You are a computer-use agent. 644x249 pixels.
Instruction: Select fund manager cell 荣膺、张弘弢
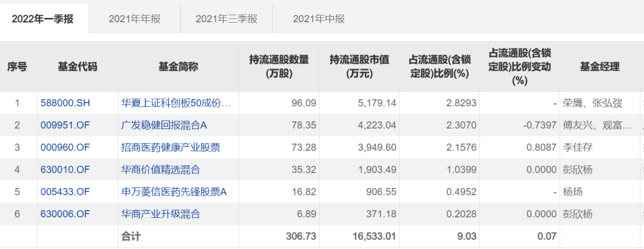pos(593,103)
